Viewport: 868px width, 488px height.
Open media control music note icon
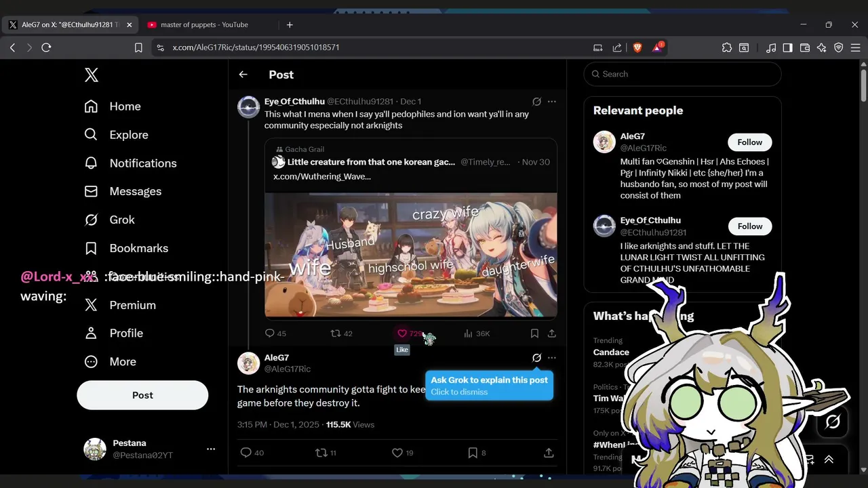[771, 47]
